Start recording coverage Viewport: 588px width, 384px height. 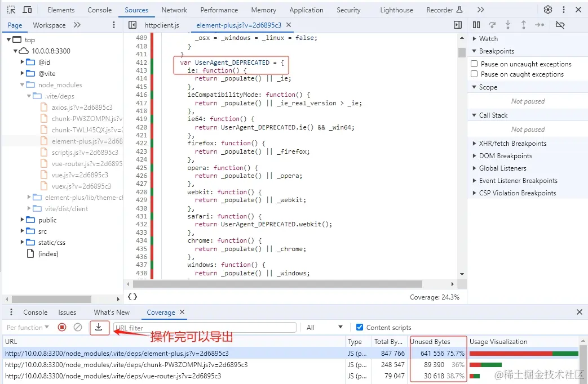[62, 328]
